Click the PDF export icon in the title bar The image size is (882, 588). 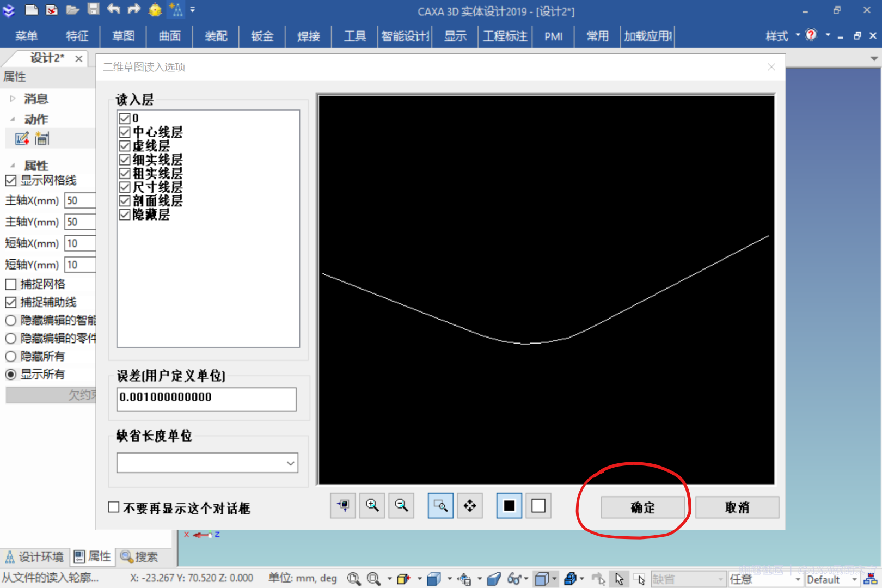click(x=52, y=9)
